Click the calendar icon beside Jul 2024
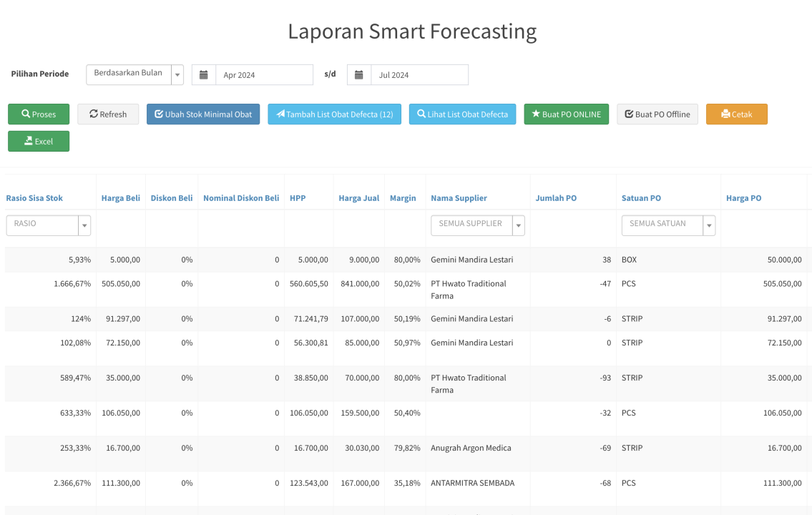 coord(359,75)
